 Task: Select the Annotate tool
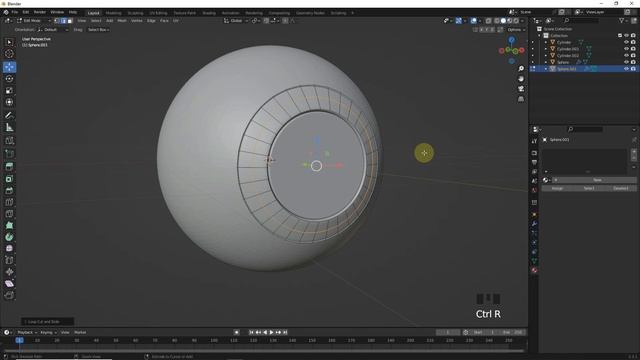click(9, 116)
